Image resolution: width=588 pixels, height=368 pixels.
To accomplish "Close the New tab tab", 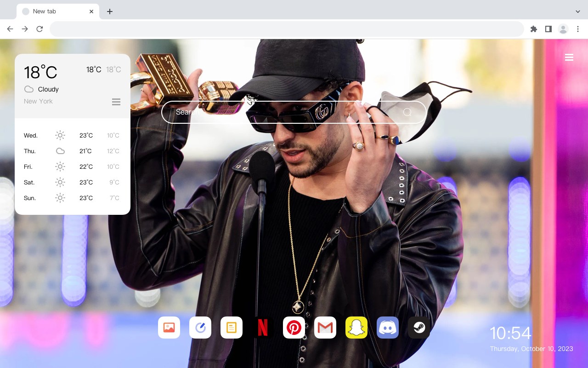I will coord(92,11).
